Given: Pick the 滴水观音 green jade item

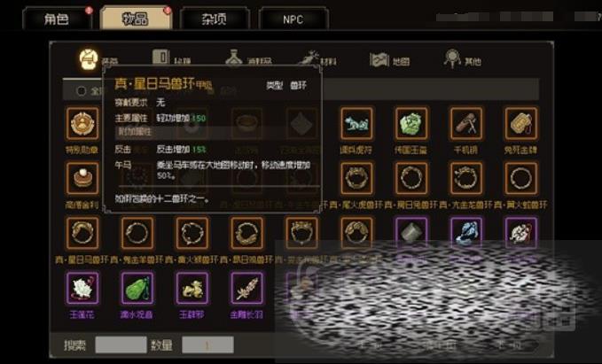Looking at the screenshot, I should point(137,288).
